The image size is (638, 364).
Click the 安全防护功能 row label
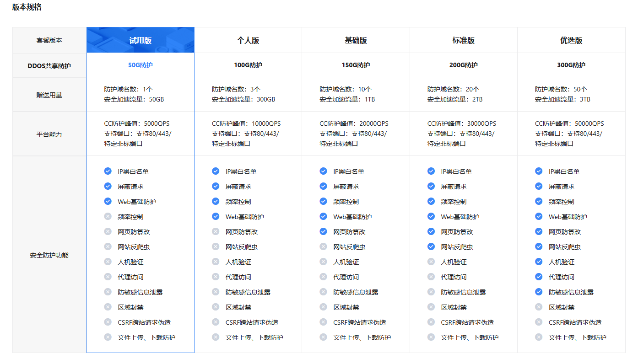tap(49, 255)
